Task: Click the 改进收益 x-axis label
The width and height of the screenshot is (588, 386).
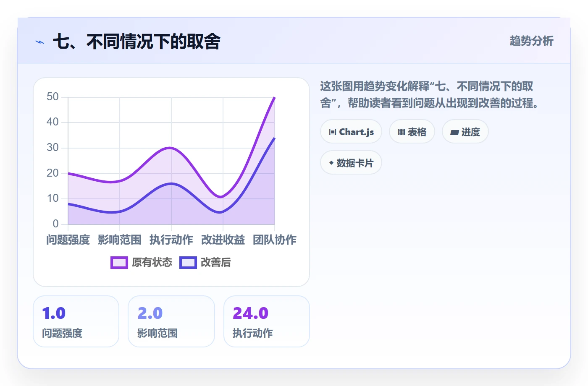Action: [223, 240]
